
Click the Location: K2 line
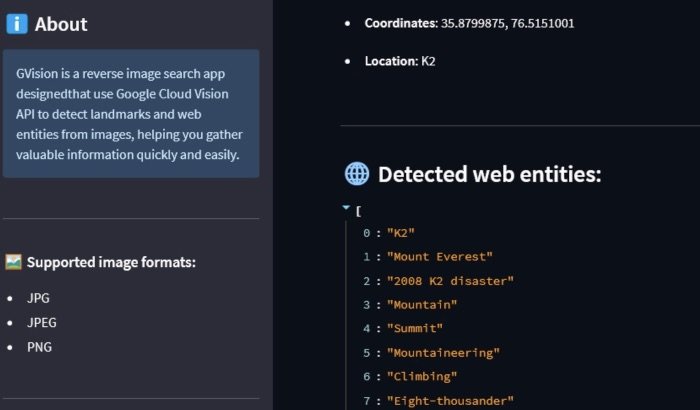pyautogui.click(x=400, y=61)
